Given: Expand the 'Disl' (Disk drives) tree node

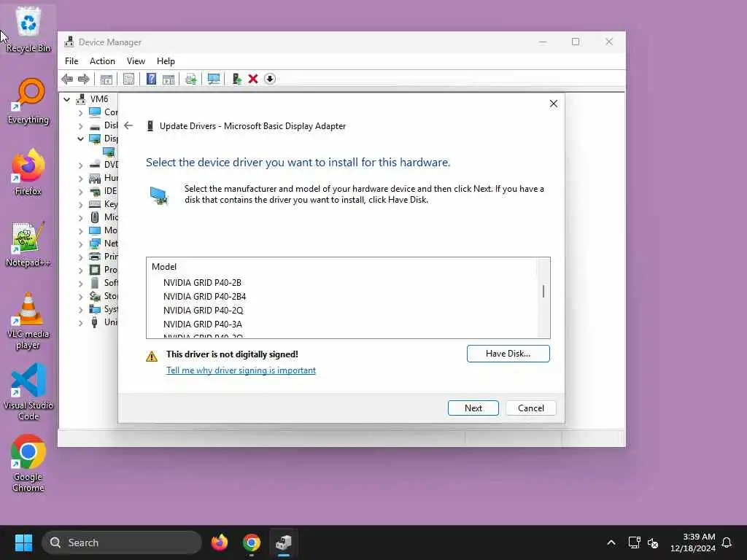Looking at the screenshot, I should pyautogui.click(x=80, y=126).
